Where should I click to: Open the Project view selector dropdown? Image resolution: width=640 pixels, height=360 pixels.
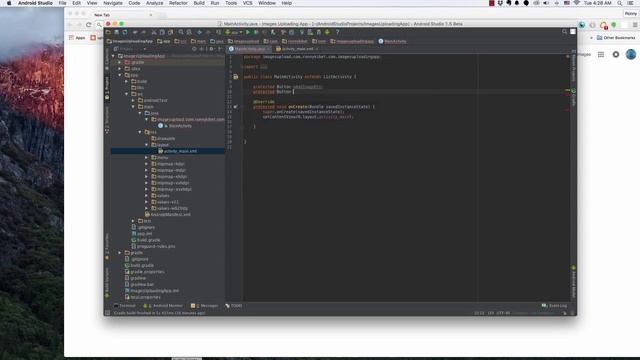pyautogui.click(x=130, y=49)
